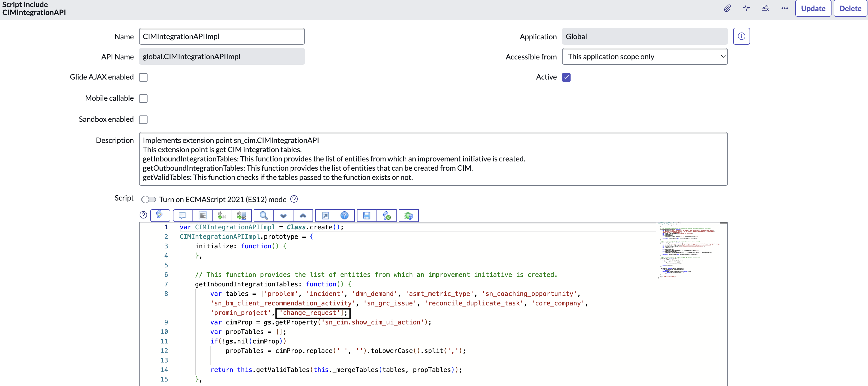Click the 'sn_grc_issue' string
This screenshot has width=868, height=386.
pos(390,304)
